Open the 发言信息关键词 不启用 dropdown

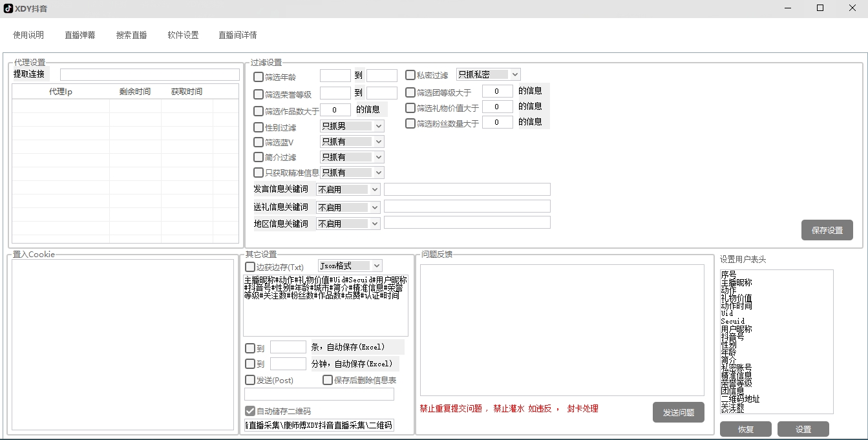348,189
